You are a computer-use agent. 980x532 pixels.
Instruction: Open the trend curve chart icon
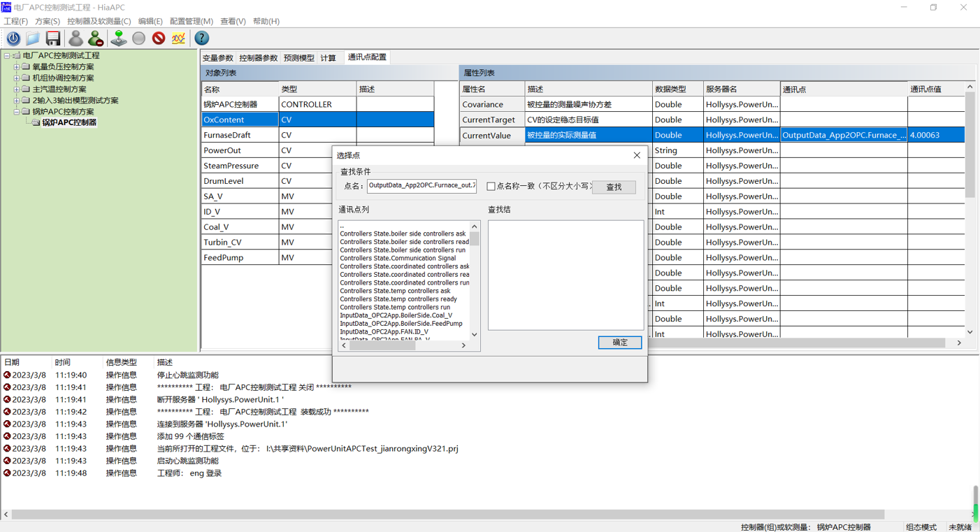(179, 38)
